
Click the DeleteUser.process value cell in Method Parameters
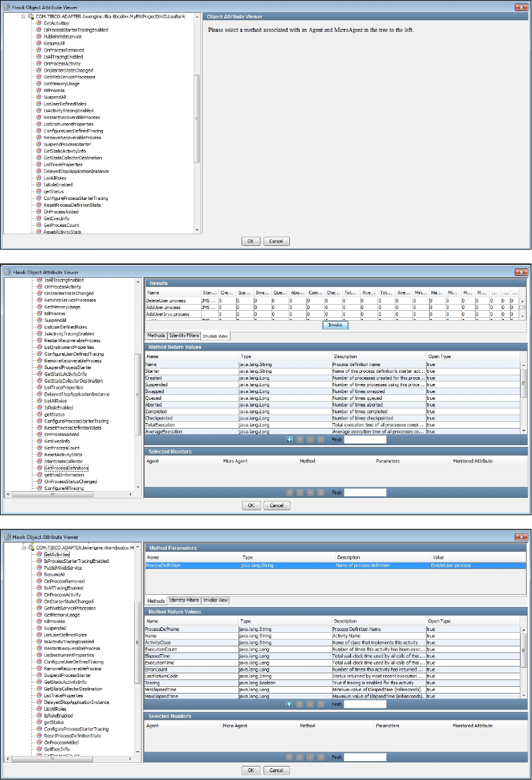pyautogui.click(x=478, y=565)
